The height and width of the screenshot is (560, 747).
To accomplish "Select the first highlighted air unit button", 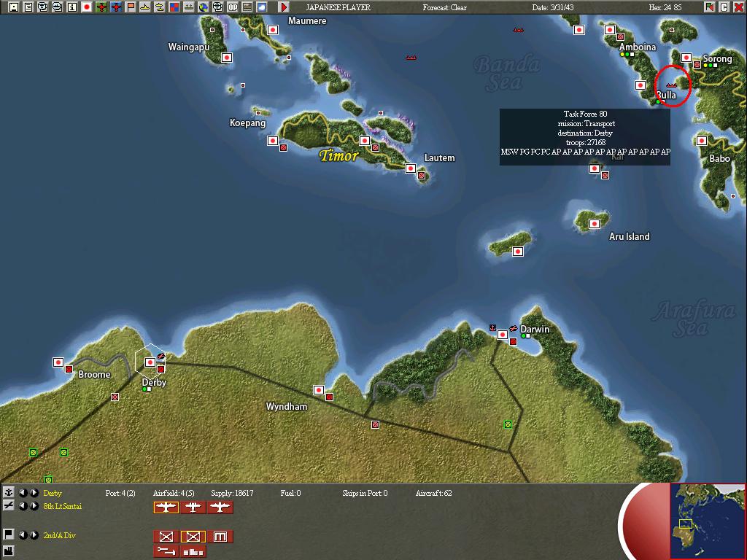I will point(166,507).
